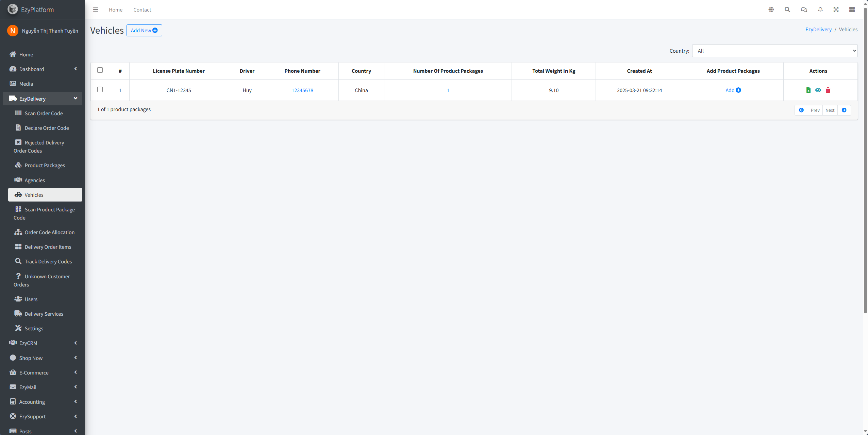Image resolution: width=868 pixels, height=435 pixels.
Task: Expand the Posts menu
Action: pyautogui.click(x=43, y=431)
